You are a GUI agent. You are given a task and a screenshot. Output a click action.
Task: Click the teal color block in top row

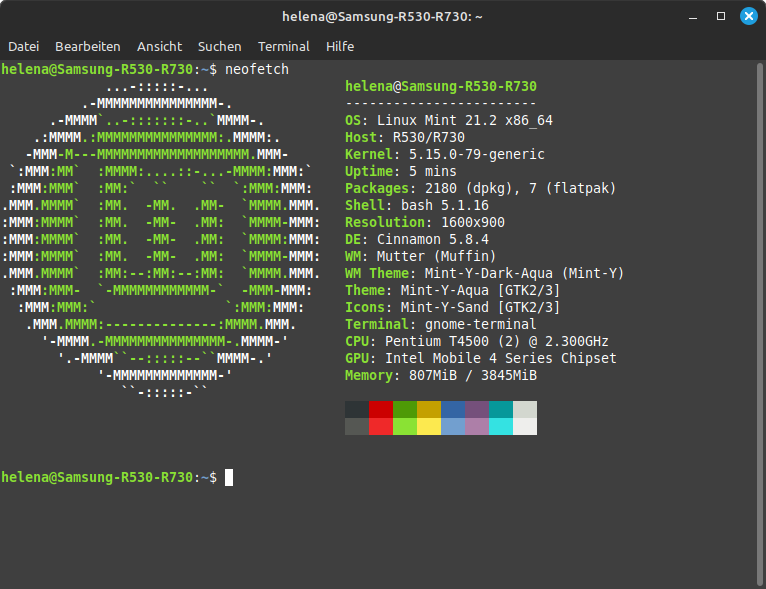(x=501, y=409)
